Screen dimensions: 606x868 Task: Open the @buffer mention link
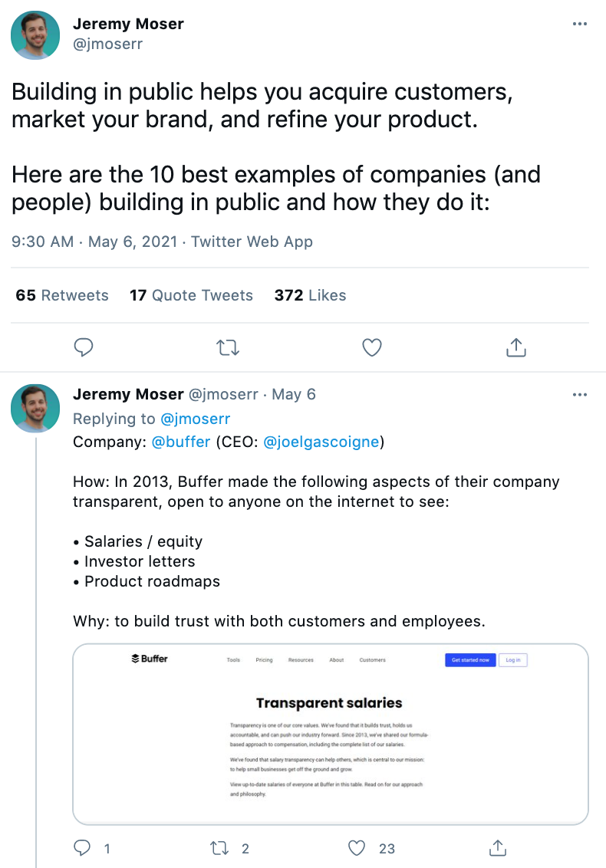pyautogui.click(x=180, y=442)
